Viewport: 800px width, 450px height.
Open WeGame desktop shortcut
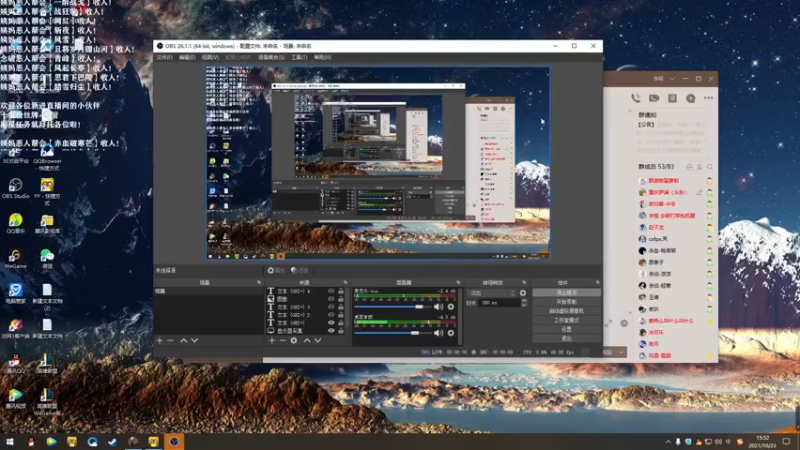15,259
